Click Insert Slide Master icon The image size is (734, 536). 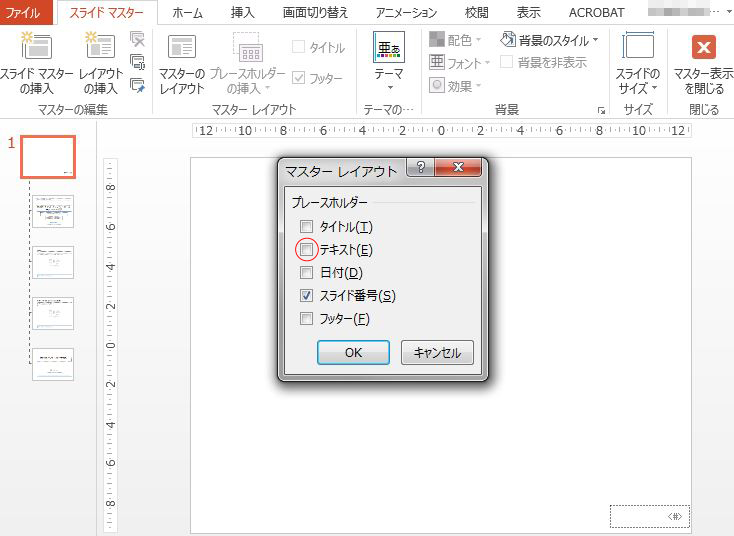coord(37,46)
